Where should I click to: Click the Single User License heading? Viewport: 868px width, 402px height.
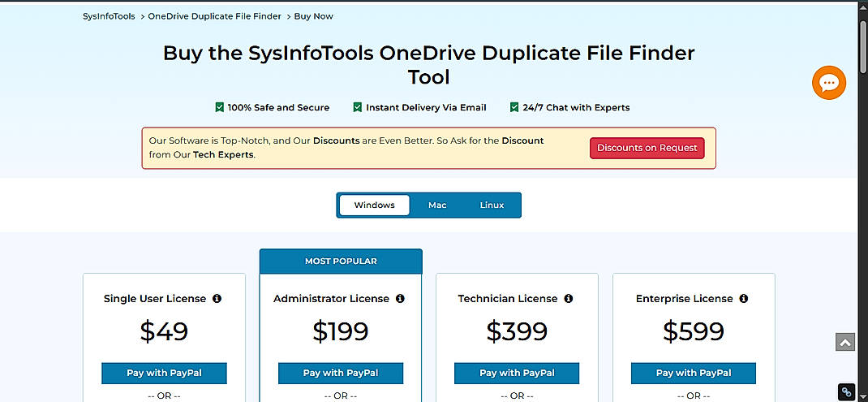click(x=155, y=299)
